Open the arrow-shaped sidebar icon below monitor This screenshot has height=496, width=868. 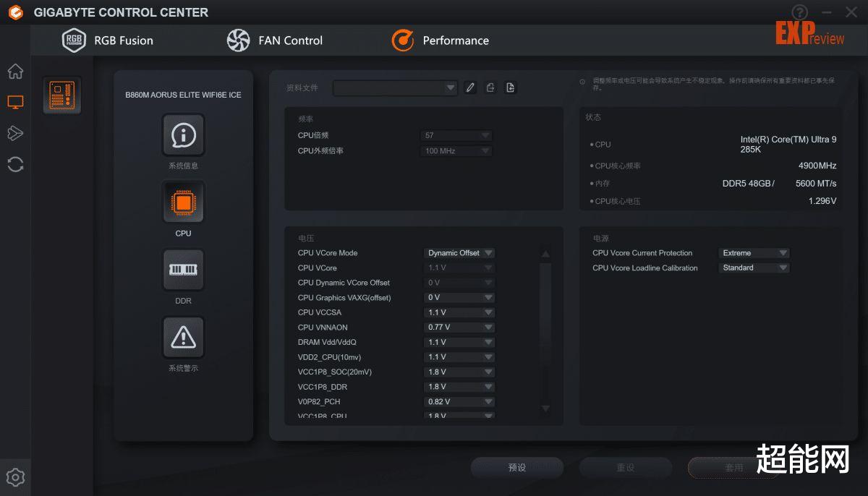click(15, 133)
